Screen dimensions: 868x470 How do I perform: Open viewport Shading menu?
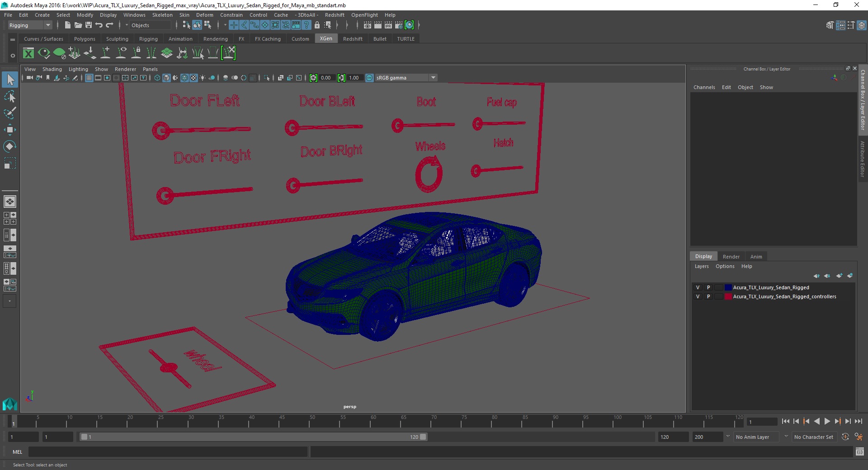click(52, 69)
